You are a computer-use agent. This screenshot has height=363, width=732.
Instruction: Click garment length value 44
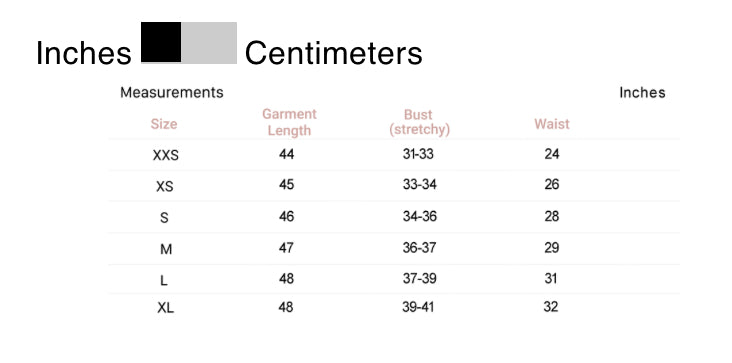[x=287, y=154]
